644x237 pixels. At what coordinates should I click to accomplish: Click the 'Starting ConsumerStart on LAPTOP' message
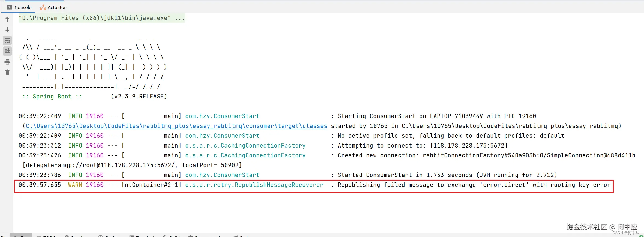[437, 116]
